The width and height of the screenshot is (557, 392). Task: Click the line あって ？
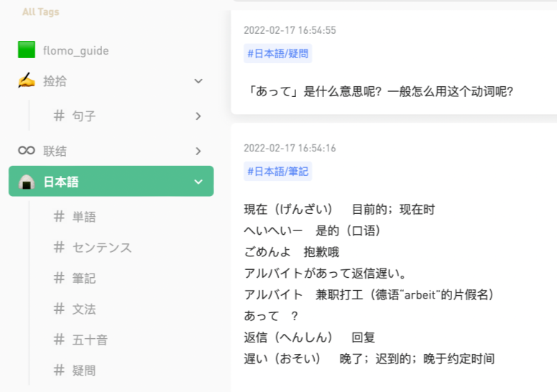pyautogui.click(x=271, y=316)
